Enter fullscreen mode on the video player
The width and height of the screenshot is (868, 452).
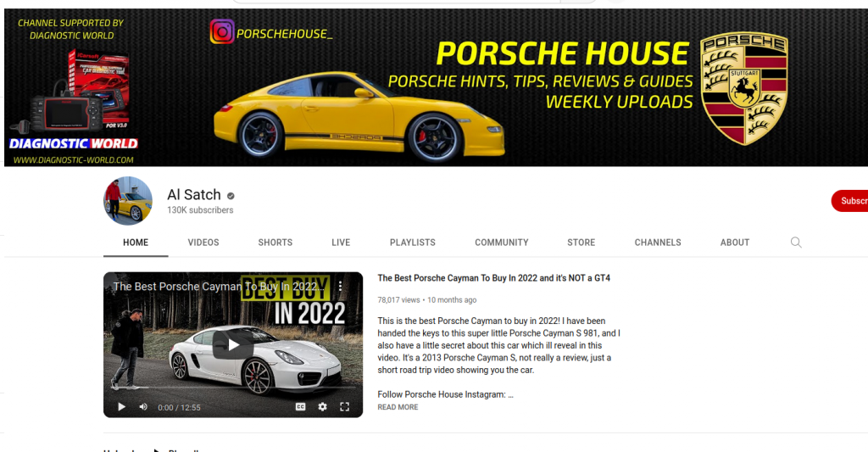point(344,407)
